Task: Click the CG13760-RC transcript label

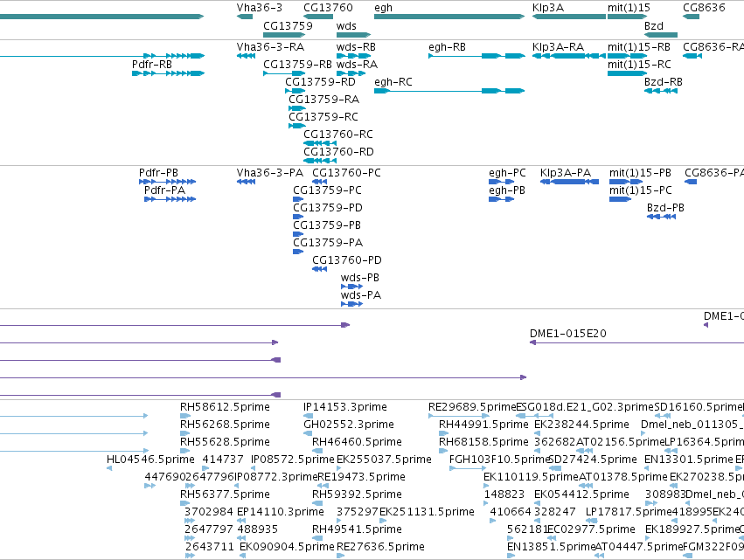Action: pos(338,135)
